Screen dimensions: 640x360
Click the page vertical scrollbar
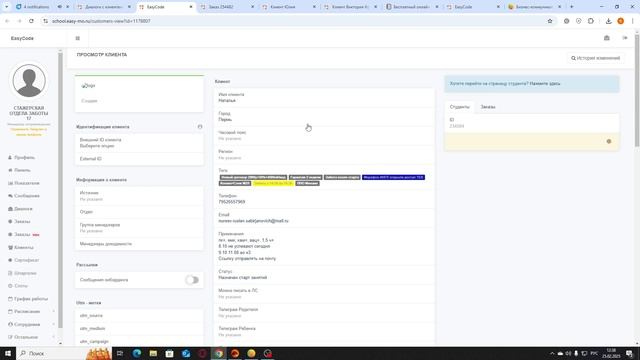637,91
